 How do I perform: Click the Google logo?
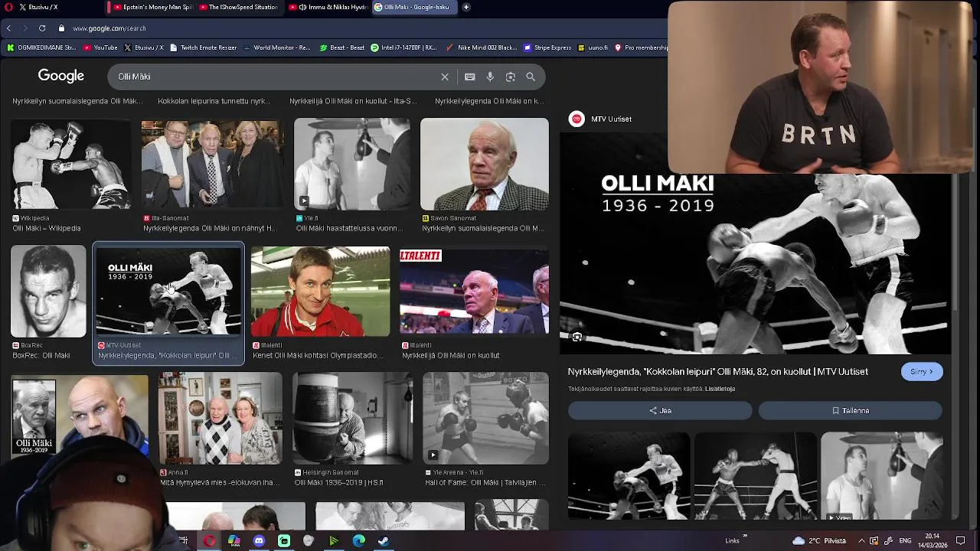coord(61,76)
